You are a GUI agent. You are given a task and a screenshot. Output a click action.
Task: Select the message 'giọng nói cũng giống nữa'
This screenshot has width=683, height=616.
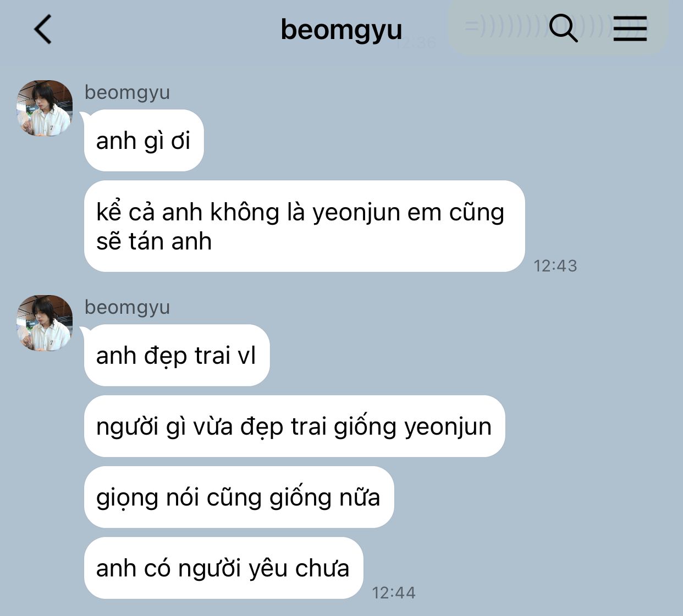click(239, 497)
